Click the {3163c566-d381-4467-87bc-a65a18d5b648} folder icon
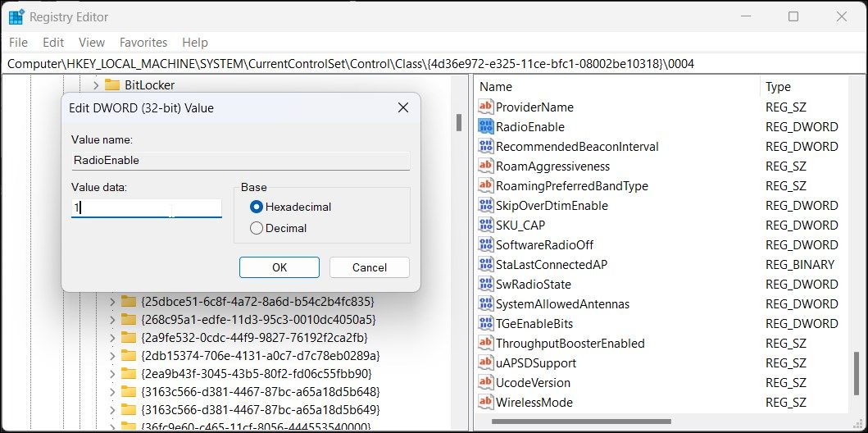 [x=129, y=391]
